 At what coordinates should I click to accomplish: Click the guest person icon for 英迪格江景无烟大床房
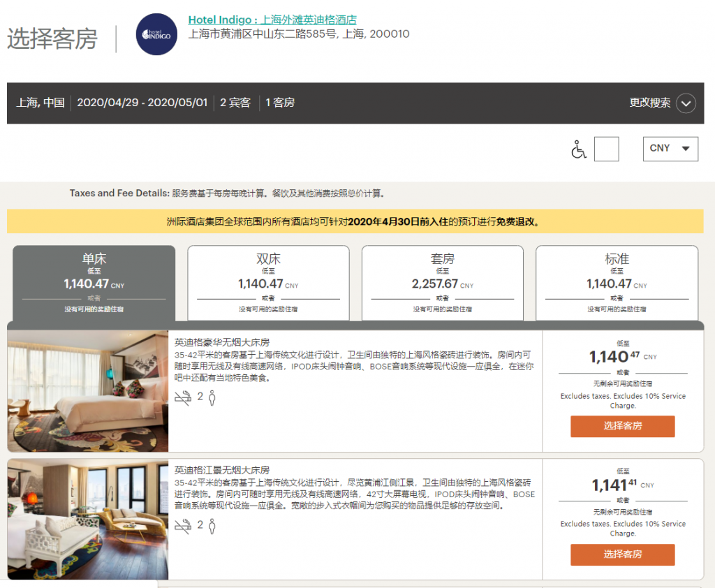point(212,526)
